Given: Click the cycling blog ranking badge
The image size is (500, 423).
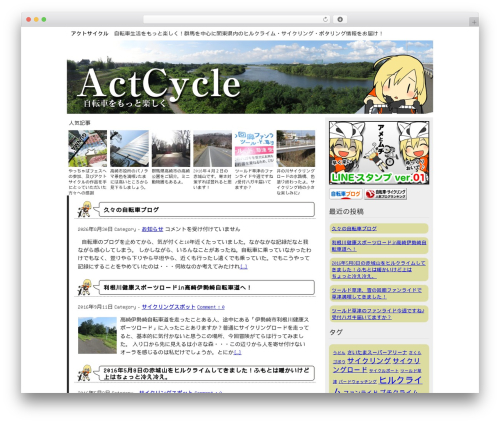Looking at the screenshot, I should 386,194.
